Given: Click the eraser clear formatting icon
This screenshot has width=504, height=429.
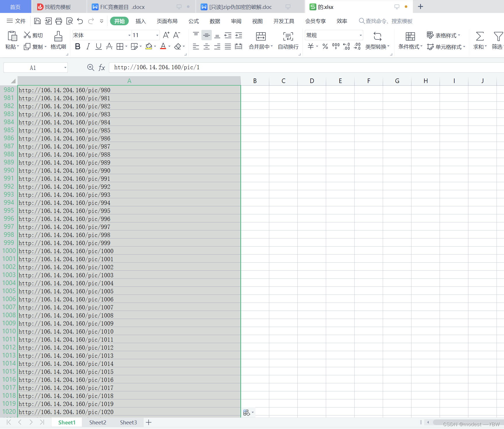Looking at the screenshot, I should (178, 46).
